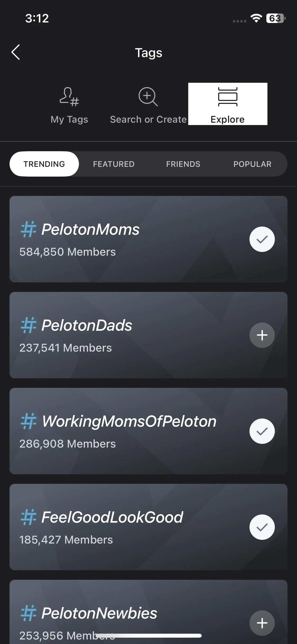
Task: Switch to the Friends tab
Action: pyautogui.click(x=183, y=164)
